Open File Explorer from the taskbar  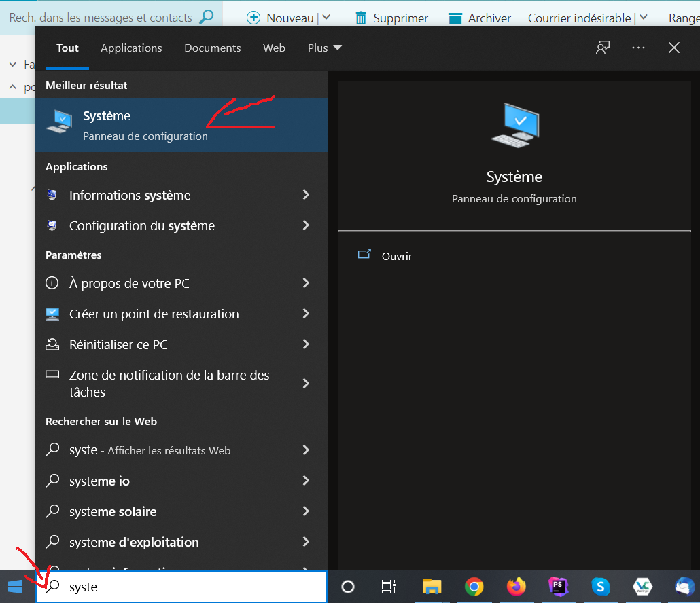(432, 587)
